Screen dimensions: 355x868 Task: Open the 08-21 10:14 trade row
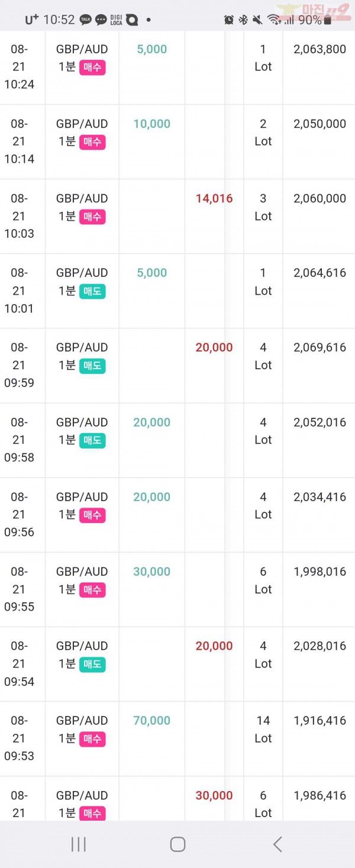(x=177, y=142)
